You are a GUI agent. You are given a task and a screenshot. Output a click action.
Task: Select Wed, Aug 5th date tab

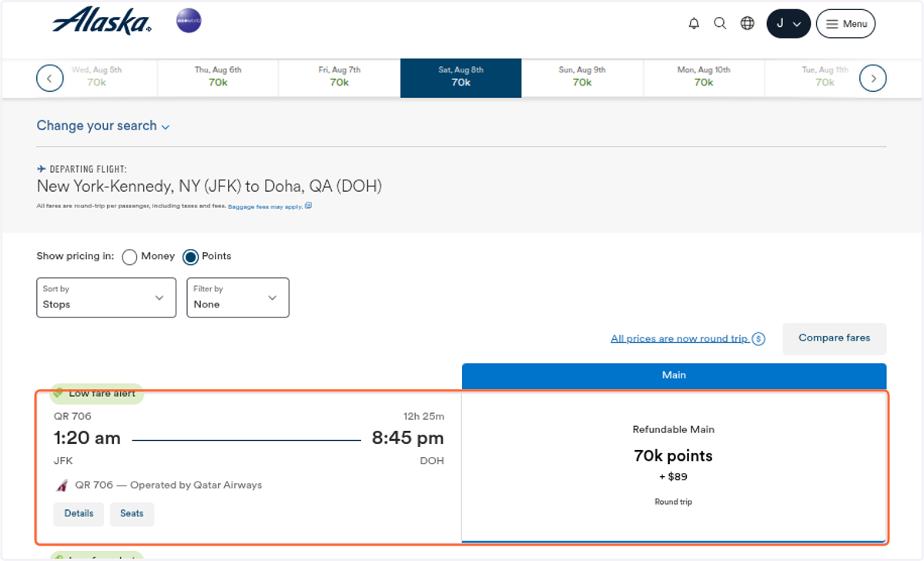[x=97, y=77]
